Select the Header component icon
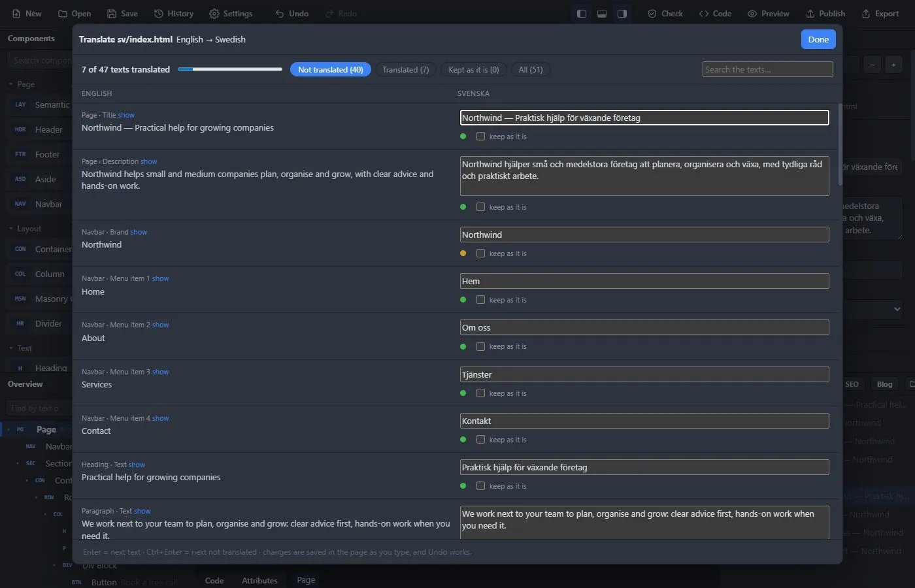Image resolution: width=915 pixels, height=588 pixels. pyautogui.click(x=20, y=129)
